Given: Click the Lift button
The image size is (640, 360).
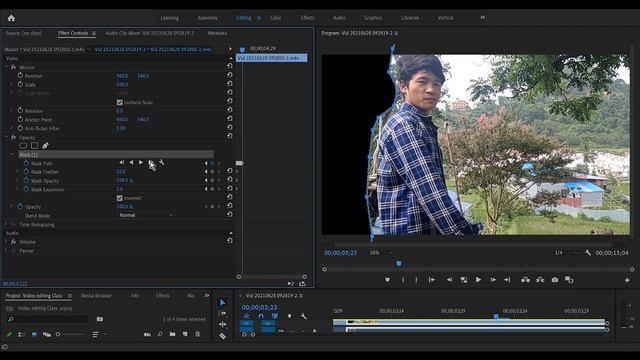Looking at the screenshot, I should pos(525,280).
